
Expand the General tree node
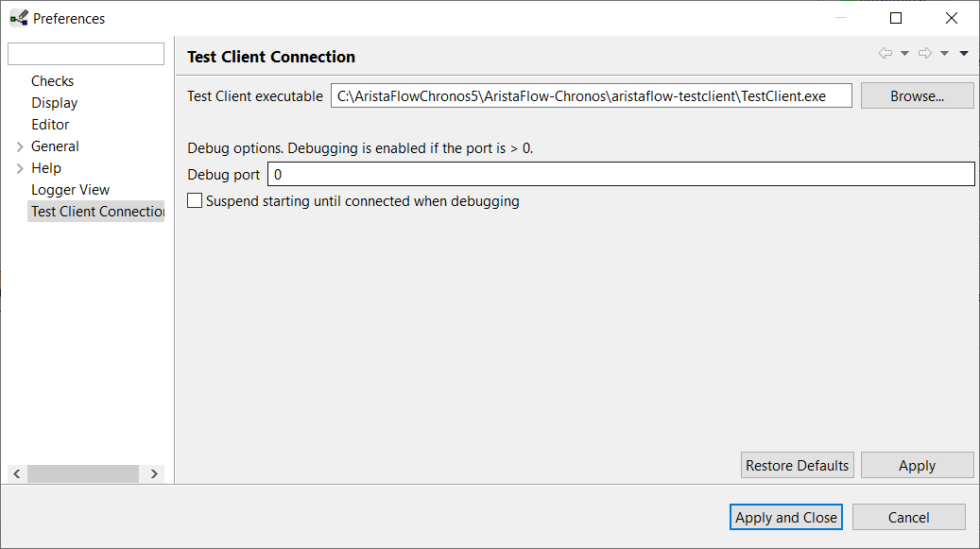[20, 146]
